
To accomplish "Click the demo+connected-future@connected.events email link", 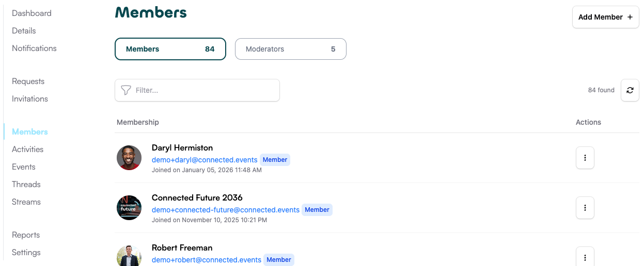I will pos(225,210).
